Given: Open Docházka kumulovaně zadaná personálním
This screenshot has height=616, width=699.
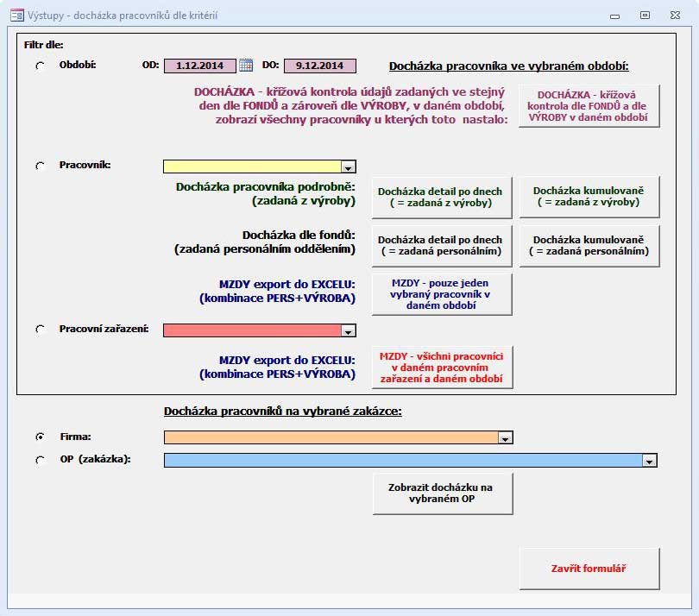Looking at the screenshot, I should (589, 246).
